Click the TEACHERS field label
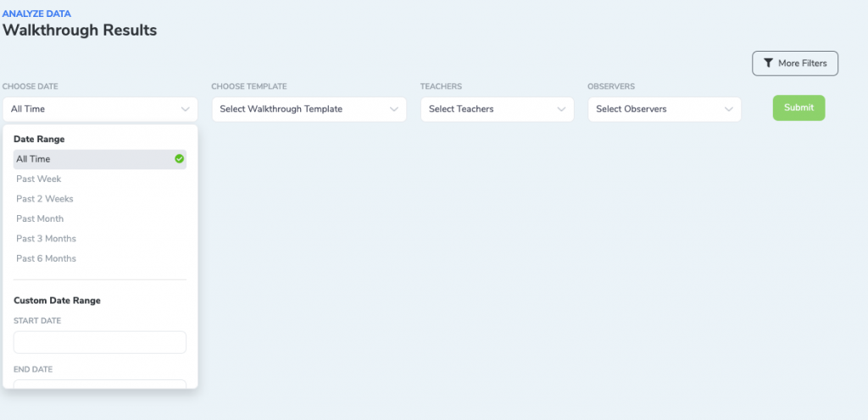 point(441,86)
